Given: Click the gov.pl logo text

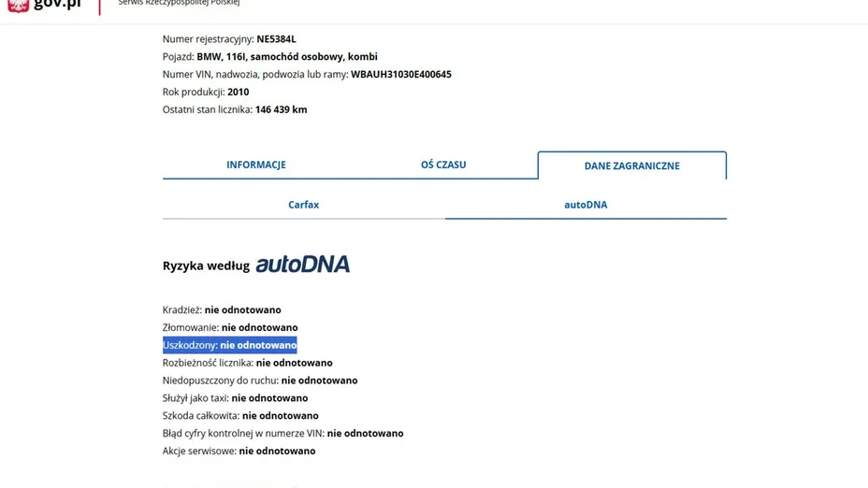Looking at the screenshot, I should point(57,5).
